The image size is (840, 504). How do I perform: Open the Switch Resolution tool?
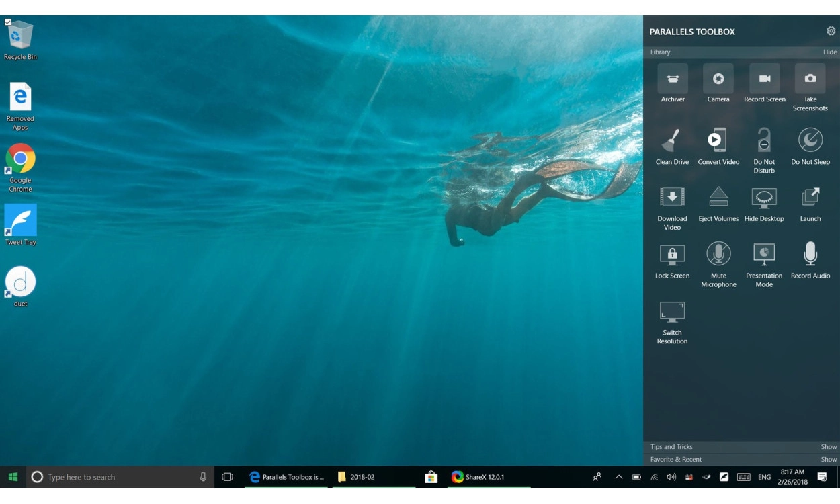(x=672, y=312)
